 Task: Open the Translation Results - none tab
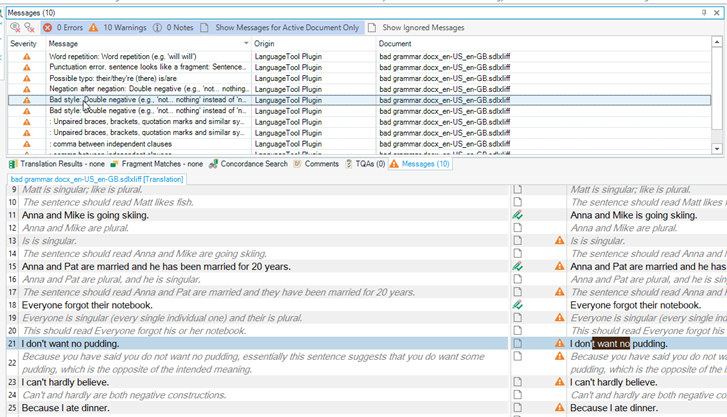coord(57,164)
